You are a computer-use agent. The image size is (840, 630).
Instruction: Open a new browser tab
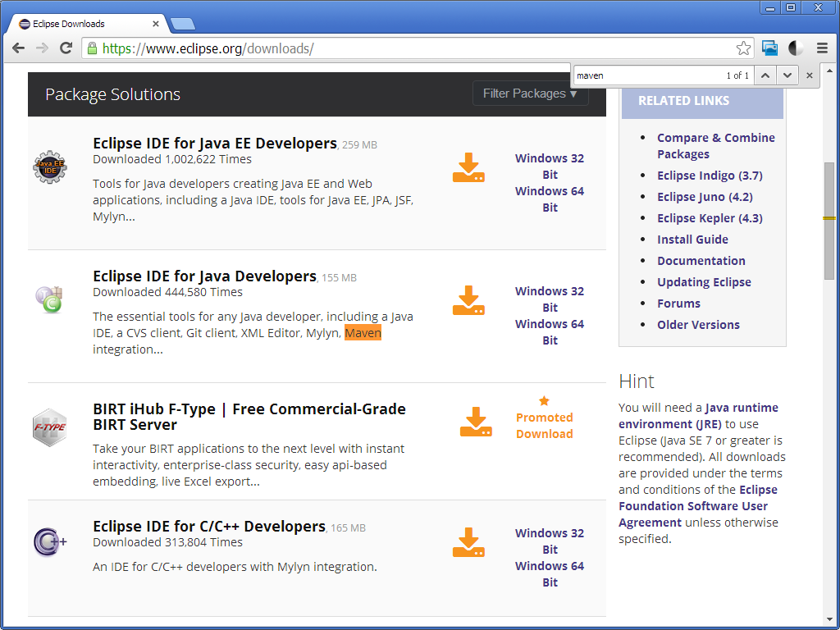pos(182,24)
